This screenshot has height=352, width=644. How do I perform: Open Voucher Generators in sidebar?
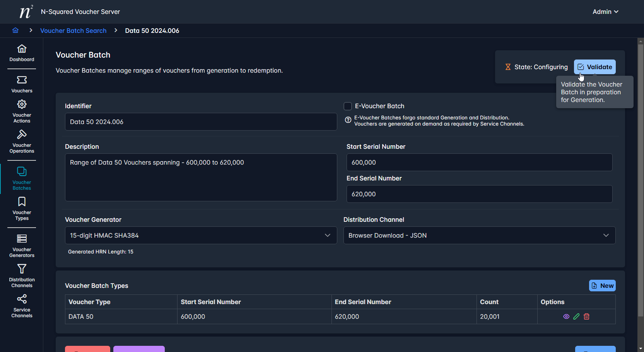pyautogui.click(x=22, y=246)
